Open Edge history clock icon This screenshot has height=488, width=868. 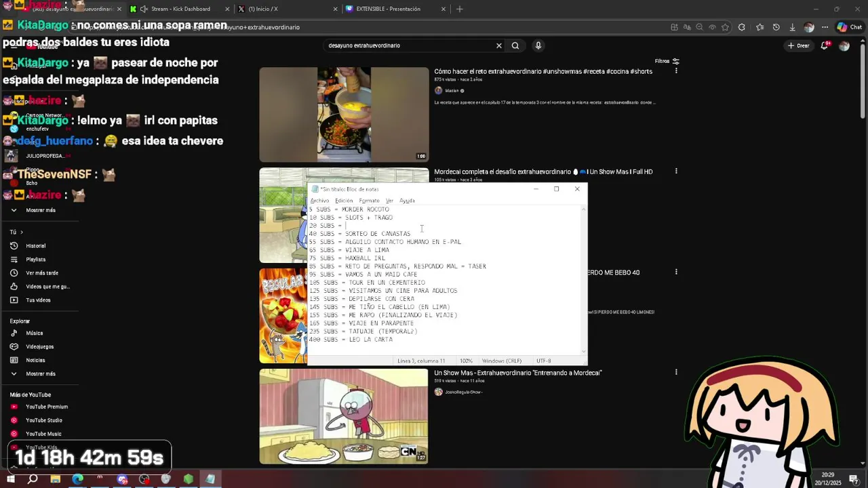tap(776, 27)
